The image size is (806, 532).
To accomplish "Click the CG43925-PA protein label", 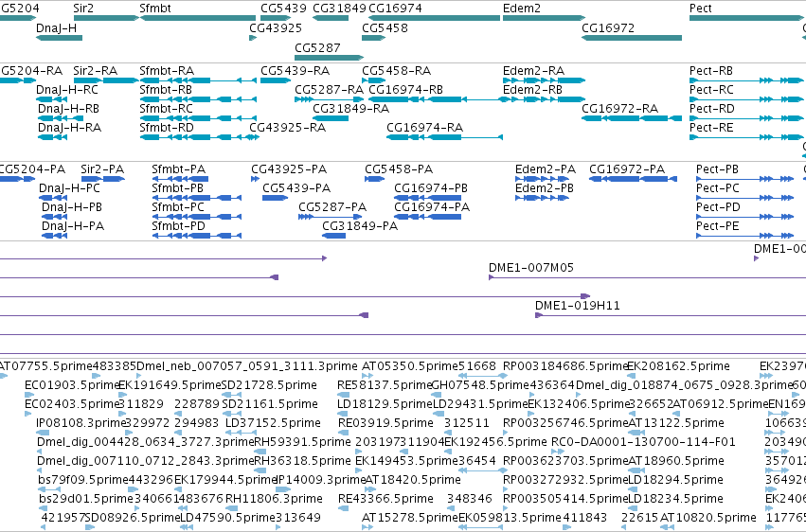I will coord(289,168).
